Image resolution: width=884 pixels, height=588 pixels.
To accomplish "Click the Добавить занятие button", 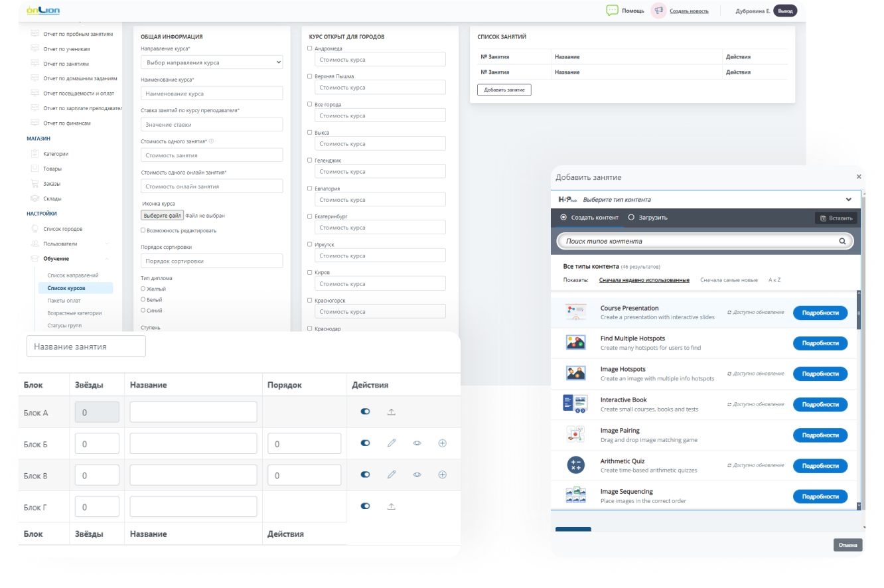I will tap(504, 90).
